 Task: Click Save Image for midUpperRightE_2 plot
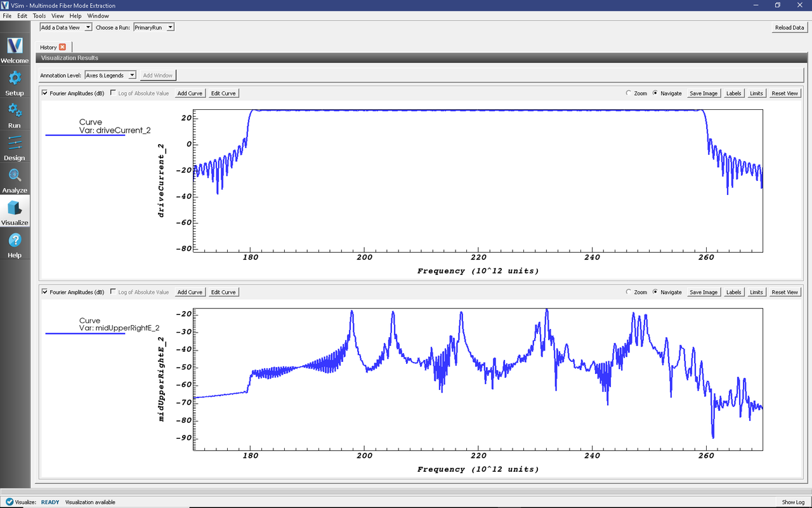coord(704,292)
